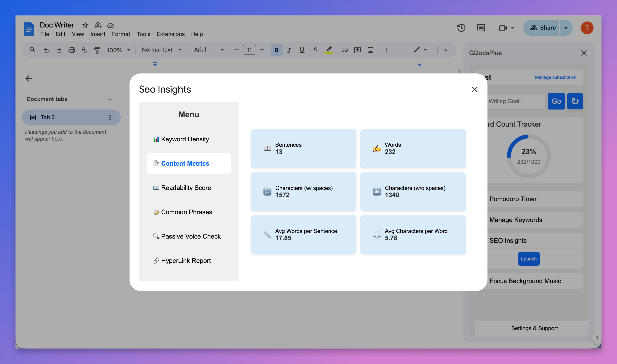The height and width of the screenshot is (364, 617).
Task: Click the print icon in toolbar
Action: 71,50
